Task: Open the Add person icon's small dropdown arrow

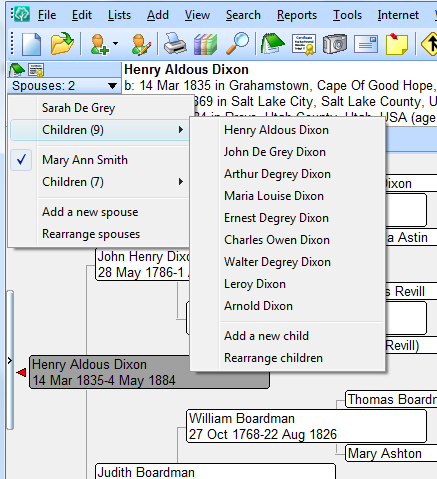Action: tap(115, 43)
